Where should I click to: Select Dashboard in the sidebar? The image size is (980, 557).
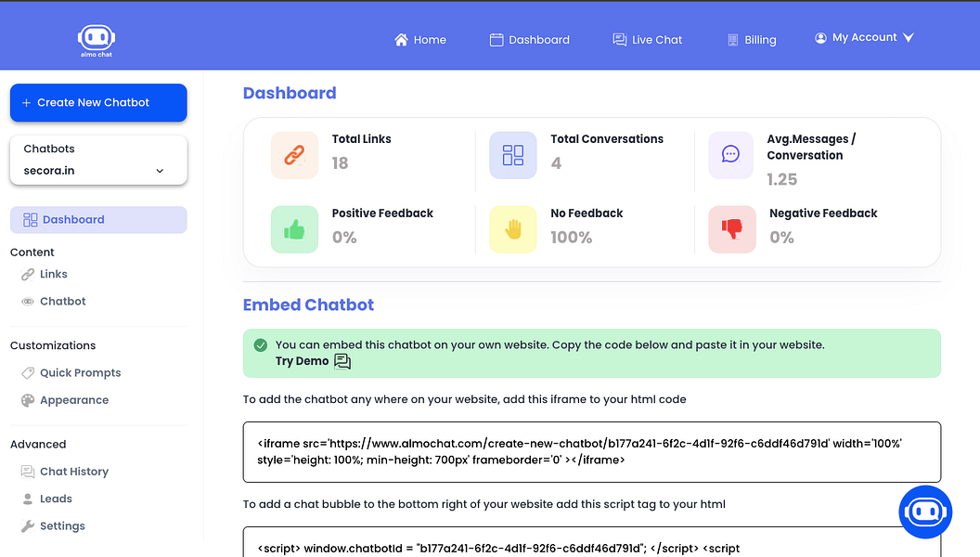tap(98, 220)
